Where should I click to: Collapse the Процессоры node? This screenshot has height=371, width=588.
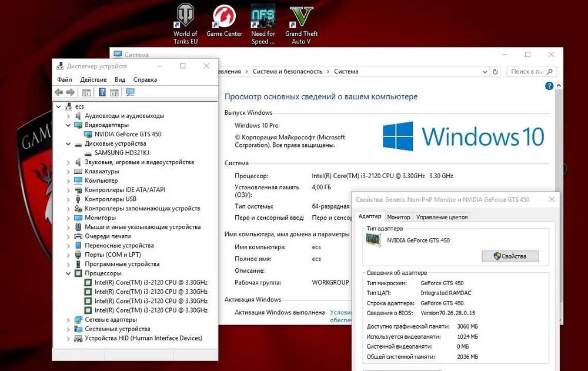68,273
